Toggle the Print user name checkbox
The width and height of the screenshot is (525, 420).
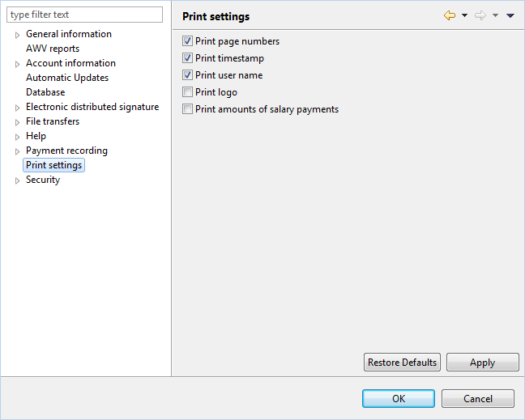click(x=187, y=75)
